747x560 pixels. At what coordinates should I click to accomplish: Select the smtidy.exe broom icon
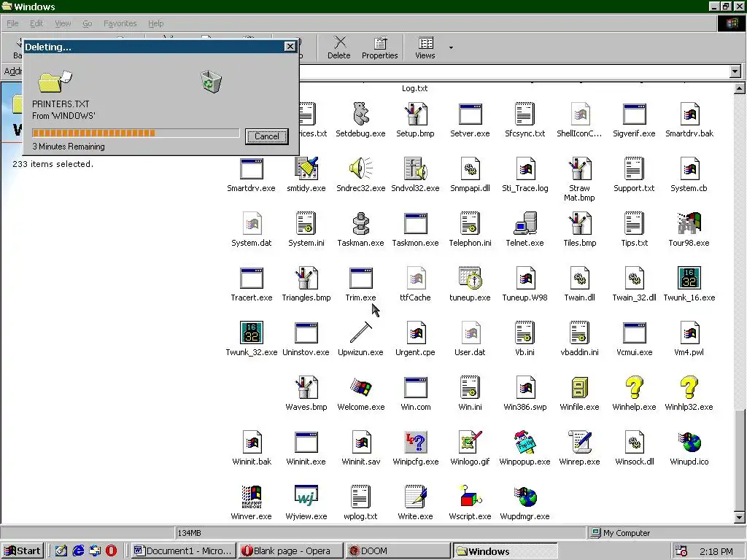point(306,168)
